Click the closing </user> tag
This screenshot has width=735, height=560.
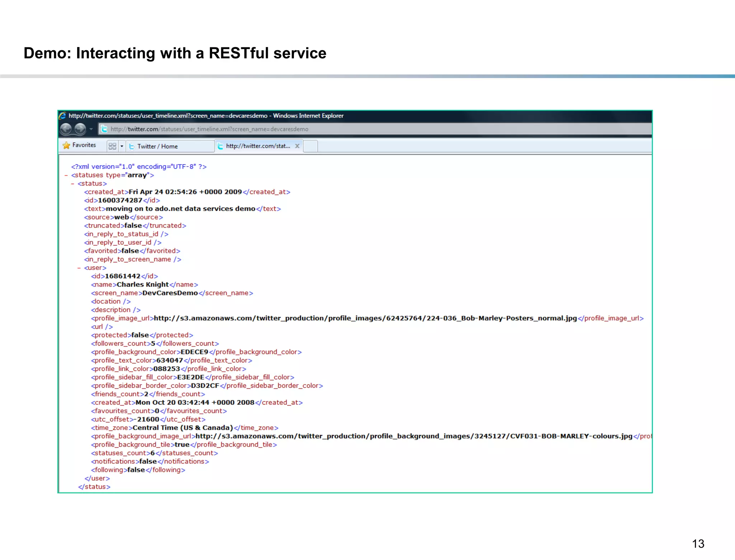(x=97, y=479)
